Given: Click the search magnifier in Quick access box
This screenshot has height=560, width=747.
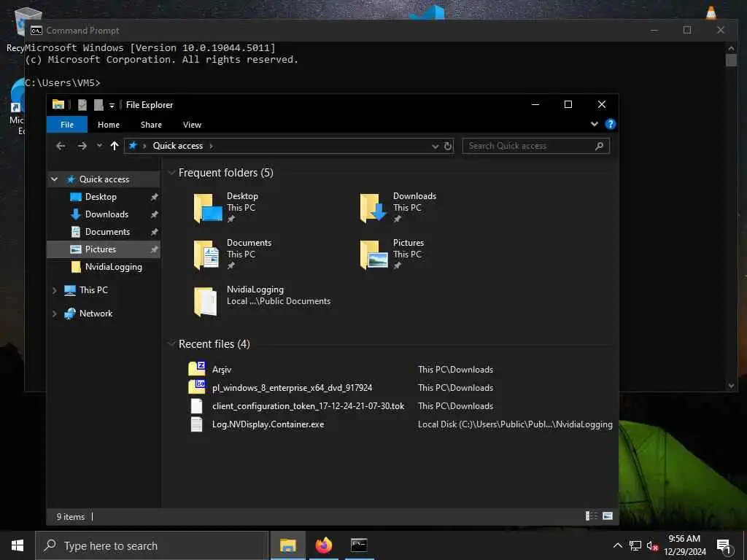Looking at the screenshot, I should point(600,146).
